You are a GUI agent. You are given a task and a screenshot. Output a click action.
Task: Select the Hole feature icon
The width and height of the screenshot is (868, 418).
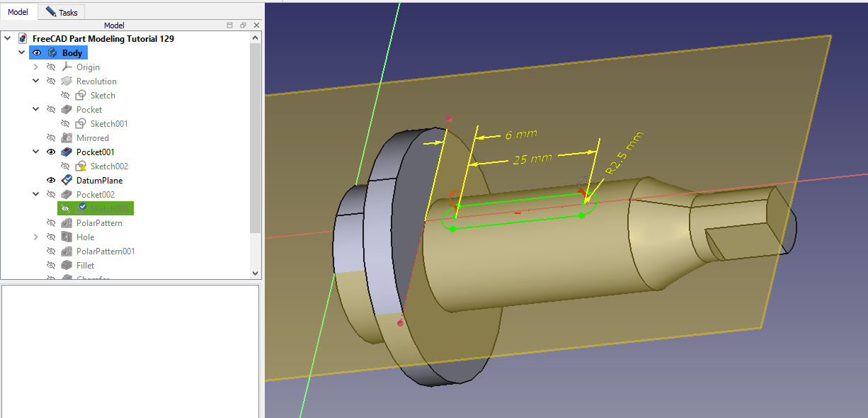coord(67,237)
